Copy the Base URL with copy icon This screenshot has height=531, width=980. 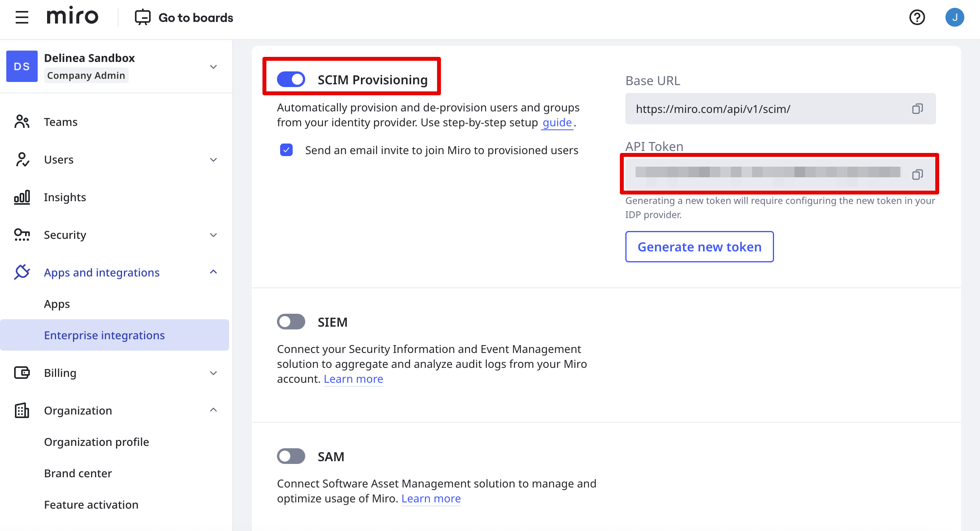point(917,109)
